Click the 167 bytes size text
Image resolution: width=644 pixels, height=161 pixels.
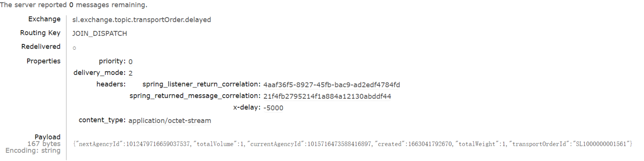coord(44,144)
